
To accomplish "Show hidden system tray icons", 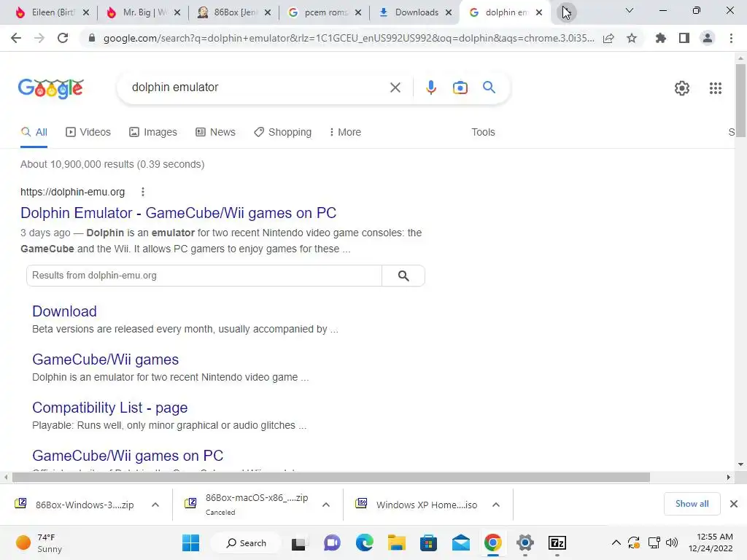I will pyautogui.click(x=616, y=542).
